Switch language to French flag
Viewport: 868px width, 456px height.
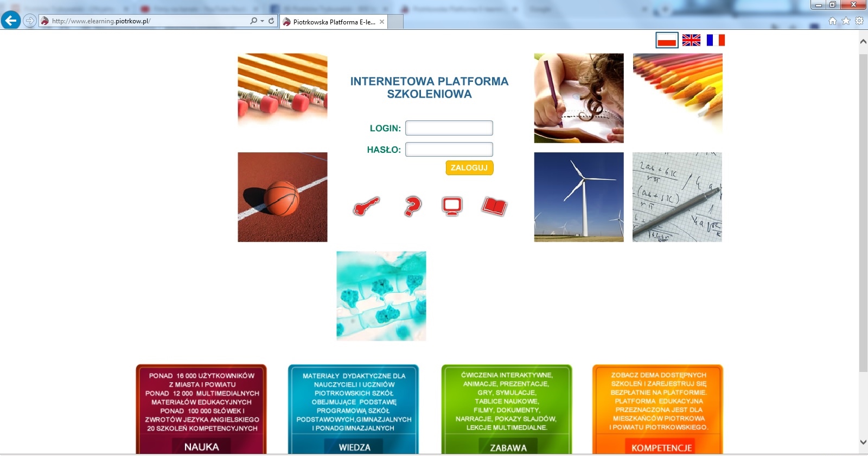pos(716,40)
